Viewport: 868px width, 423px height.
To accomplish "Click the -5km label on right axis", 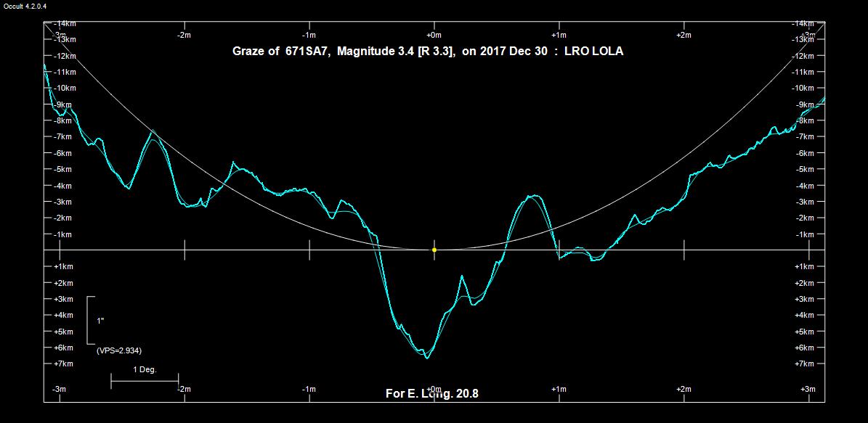I will tap(805, 169).
